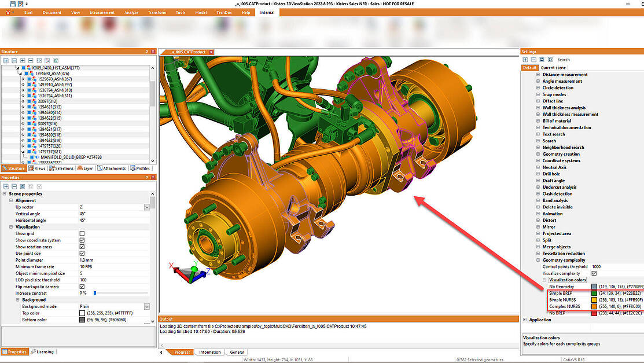Open the Measurement ribbon tab
644x363 pixels.
(x=102, y=12)
